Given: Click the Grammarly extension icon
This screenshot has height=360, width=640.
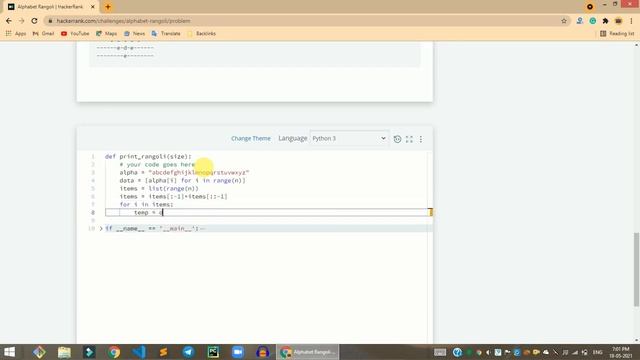Looking at the screenshot, I should pyautogui.click(x=593, y=21).
